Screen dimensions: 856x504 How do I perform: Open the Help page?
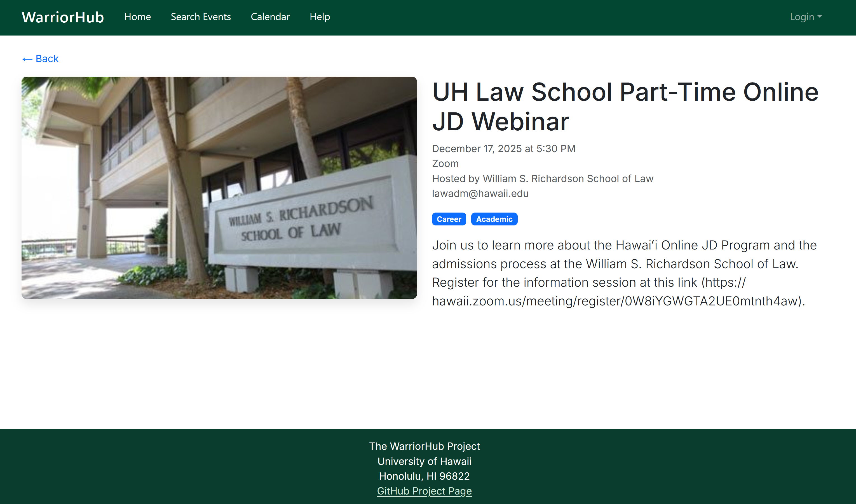[x=319, y=17]
